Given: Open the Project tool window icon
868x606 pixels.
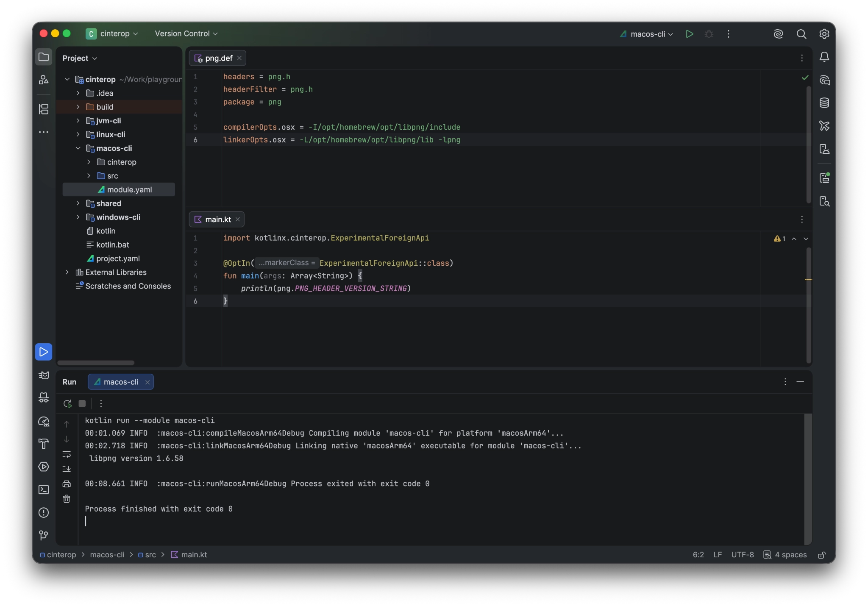Looking at the screenshot, I should 44,57.
